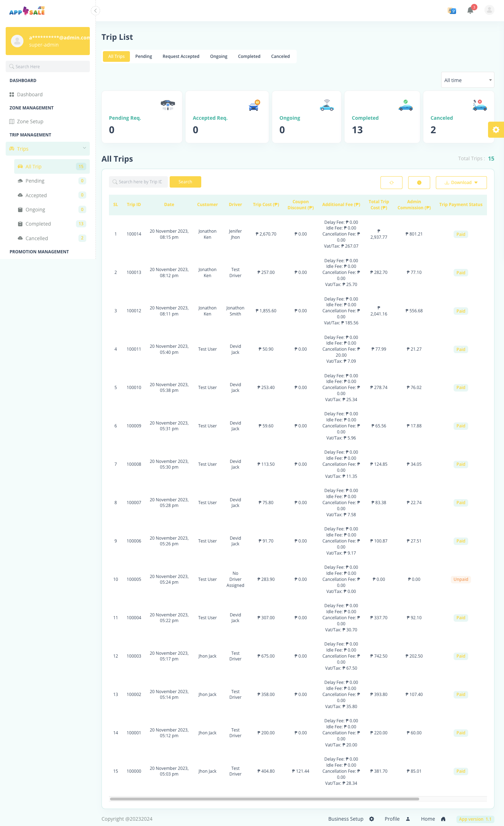504x826 pixels.
Task: Click the horizontal scrollbar below the table
Action: [264, 799]
